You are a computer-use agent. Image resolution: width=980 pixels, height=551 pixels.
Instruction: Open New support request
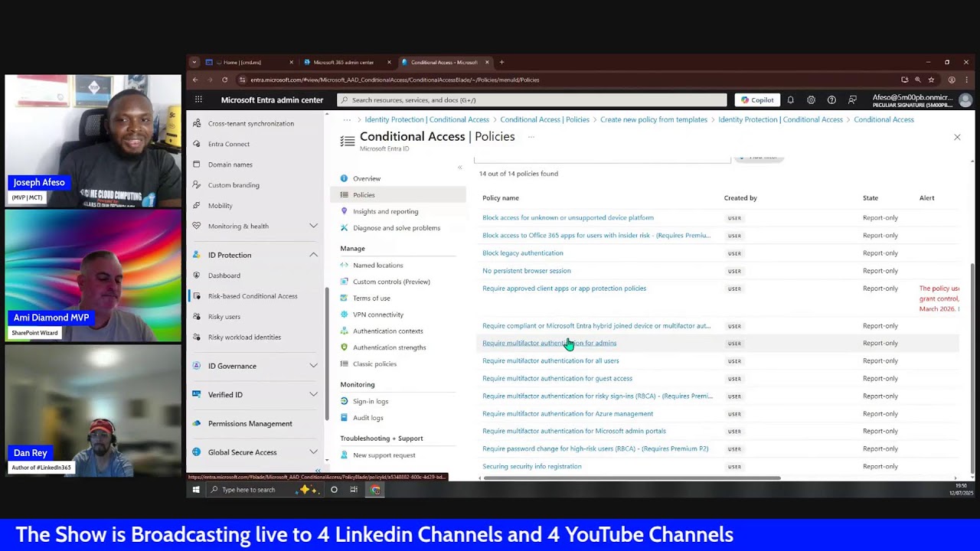[384, 455]
